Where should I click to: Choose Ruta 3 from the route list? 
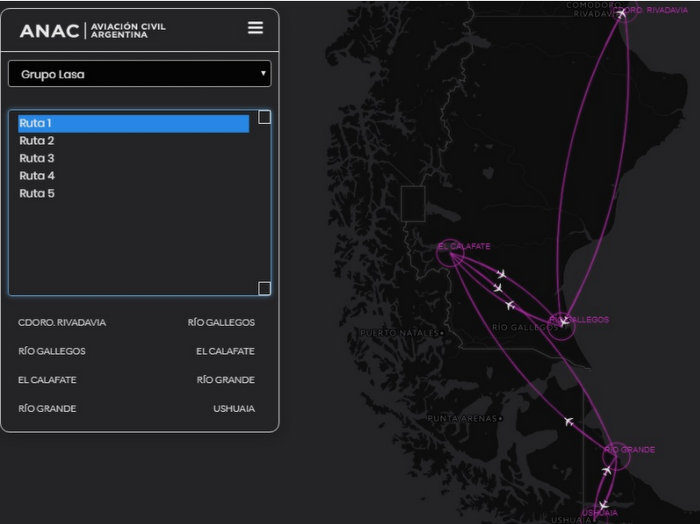[x=37, y=158]
